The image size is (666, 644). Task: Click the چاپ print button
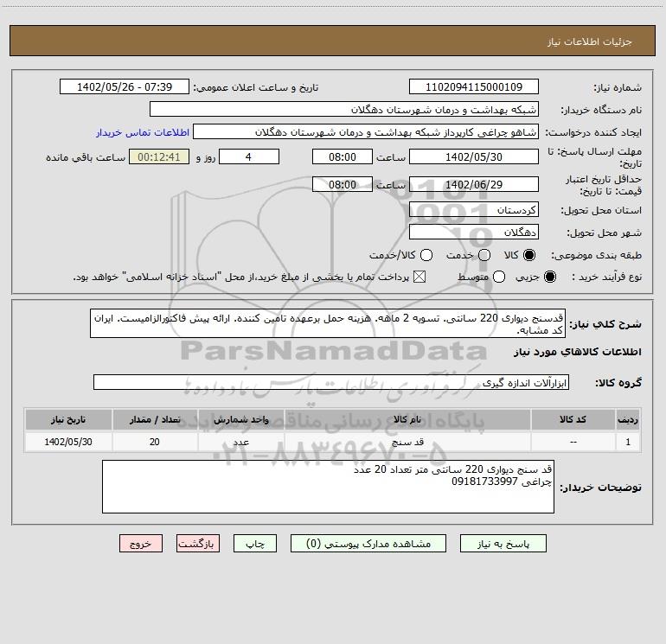255,544
